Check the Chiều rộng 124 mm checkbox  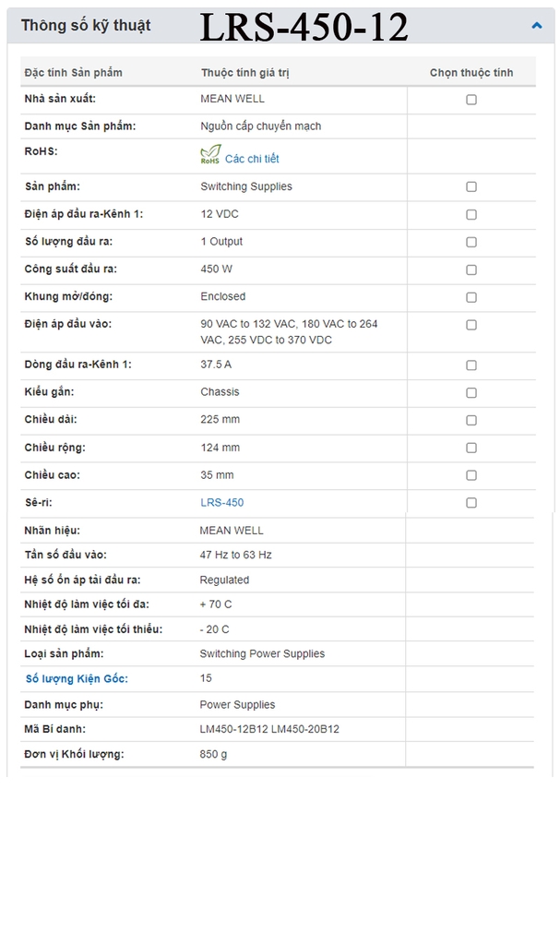coord(471,448)
